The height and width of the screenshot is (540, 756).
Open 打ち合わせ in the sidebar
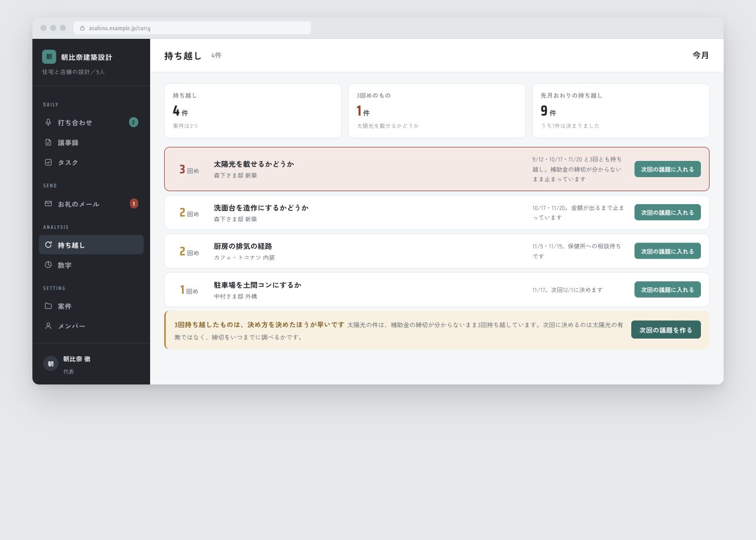(x=91, y=123)
